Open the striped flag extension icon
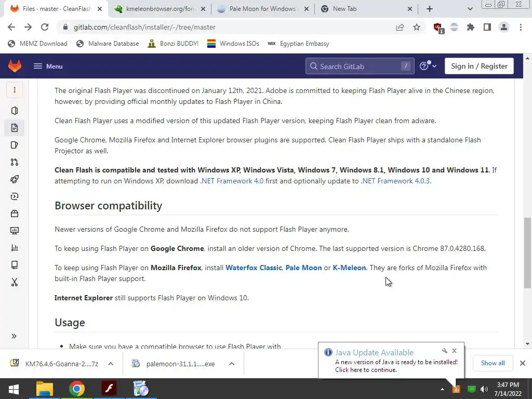 [454, 27]
